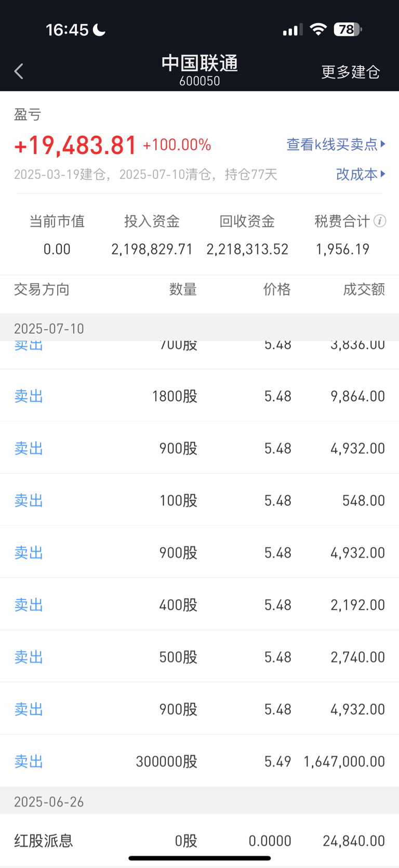This screenshot has width=399, height=868.
Task: Select the 卖出 row with 300000股
Action: [x=199, y=761]
